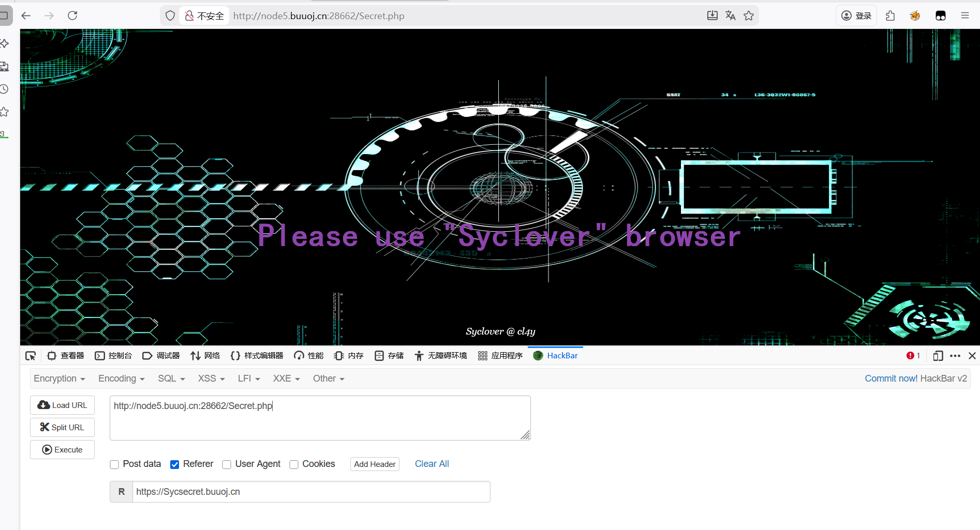Viewport: 980px width, 530px height.
Task: Click the element picker icon in devtools
Action: 31,356
